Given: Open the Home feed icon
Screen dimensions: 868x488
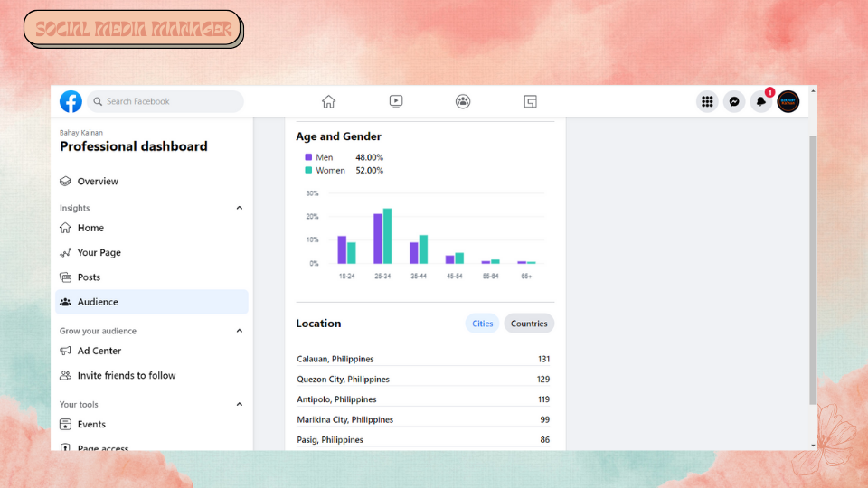Looking at the screenshot, I should [x=328, y=101].
